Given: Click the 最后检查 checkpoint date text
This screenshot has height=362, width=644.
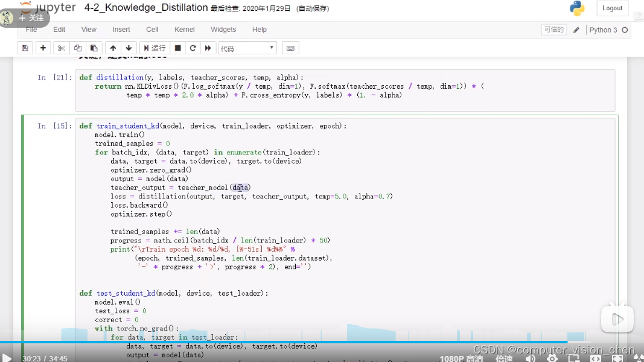Looking at the screenshot, I should (x=250, y=8).
